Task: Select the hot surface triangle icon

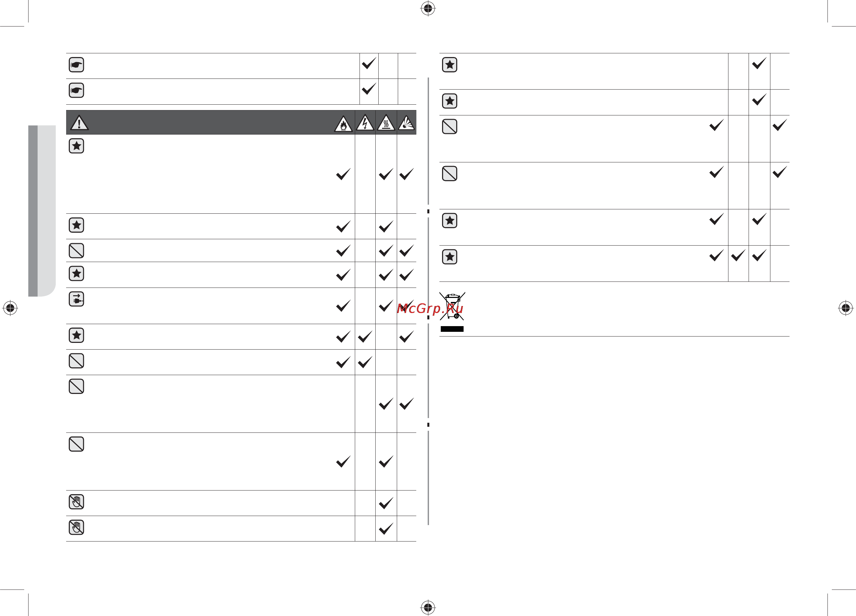Action: [x=386, y=123]
